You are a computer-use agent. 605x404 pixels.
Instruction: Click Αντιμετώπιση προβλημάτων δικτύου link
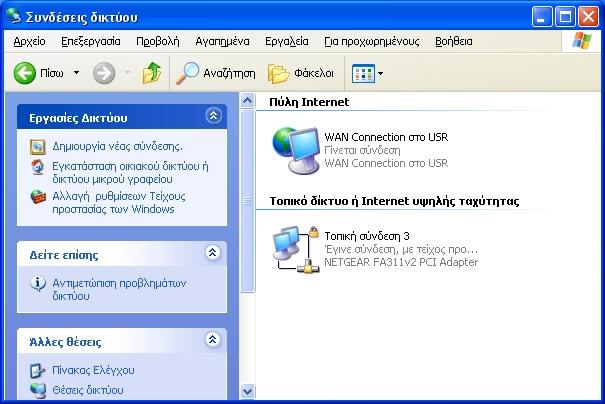click(x=119, y=290)
